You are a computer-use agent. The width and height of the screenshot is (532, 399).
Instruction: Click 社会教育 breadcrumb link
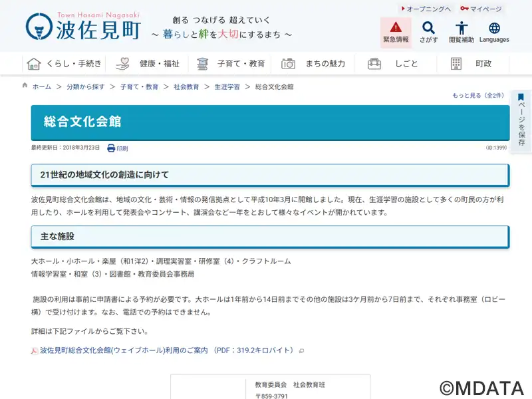[186, 87]
